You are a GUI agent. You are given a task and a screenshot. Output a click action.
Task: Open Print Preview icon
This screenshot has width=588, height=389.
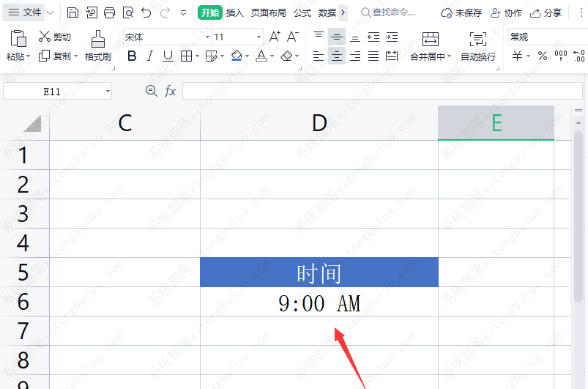pos(128,12)
